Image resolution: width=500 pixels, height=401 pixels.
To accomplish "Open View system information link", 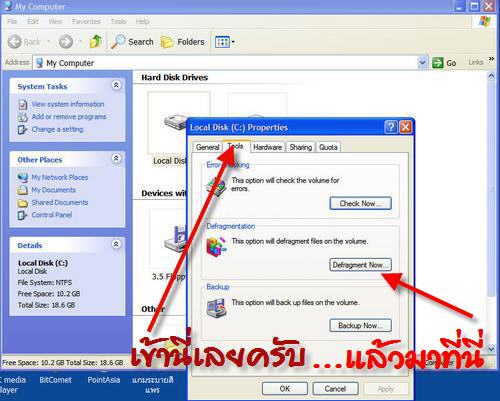I will pyautogui.click(x=68, y=104).
